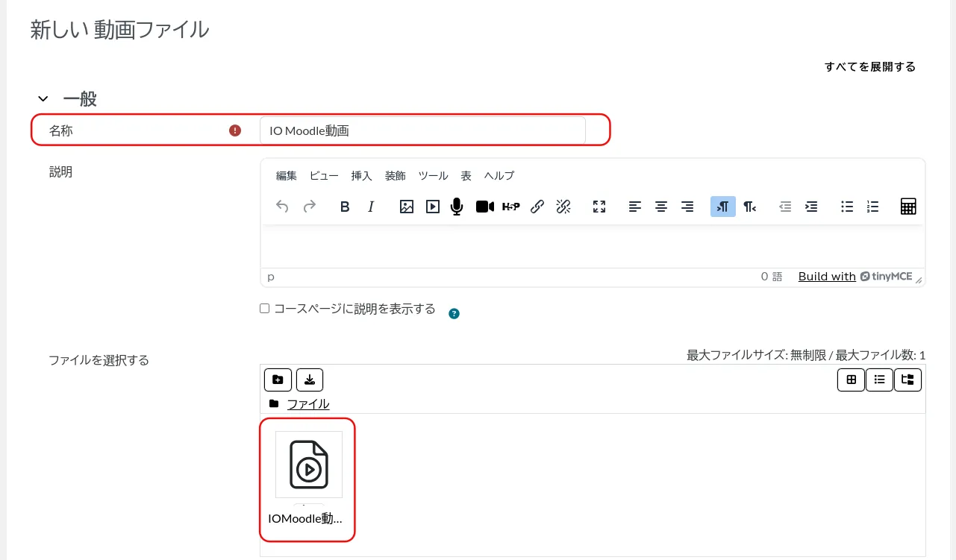Open the fullscreen editor mode icon

[x=599, y=207]
